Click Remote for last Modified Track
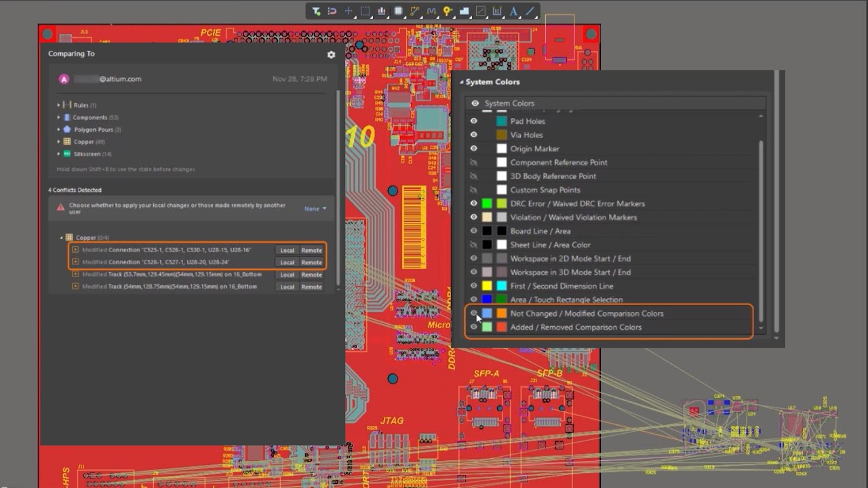868x488 pixels. coord(311,287)
